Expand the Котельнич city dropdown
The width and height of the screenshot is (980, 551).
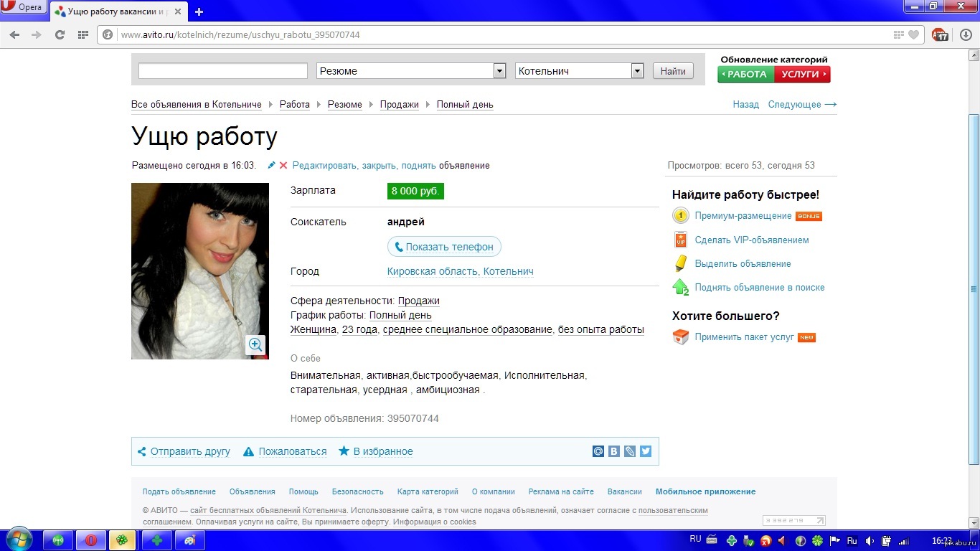point(637,71)
